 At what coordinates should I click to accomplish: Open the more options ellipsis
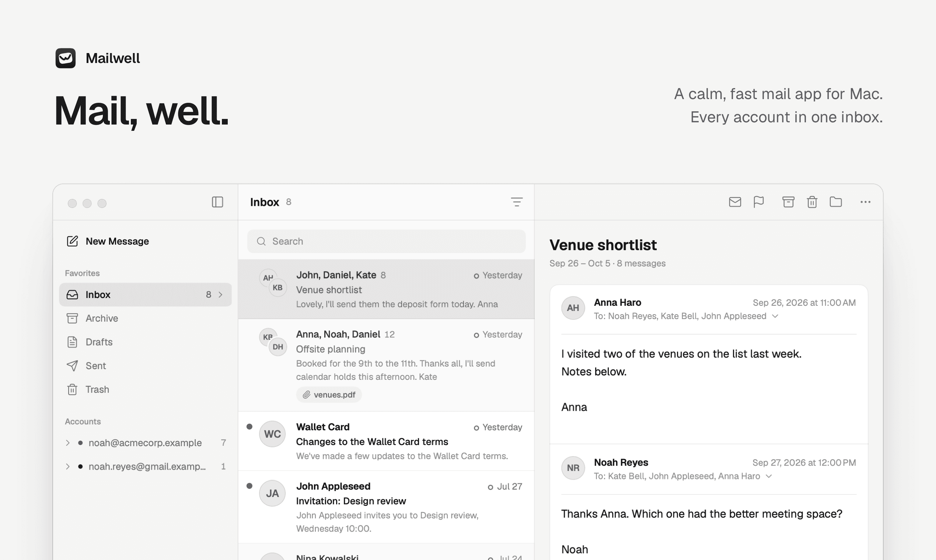[865, 202]
